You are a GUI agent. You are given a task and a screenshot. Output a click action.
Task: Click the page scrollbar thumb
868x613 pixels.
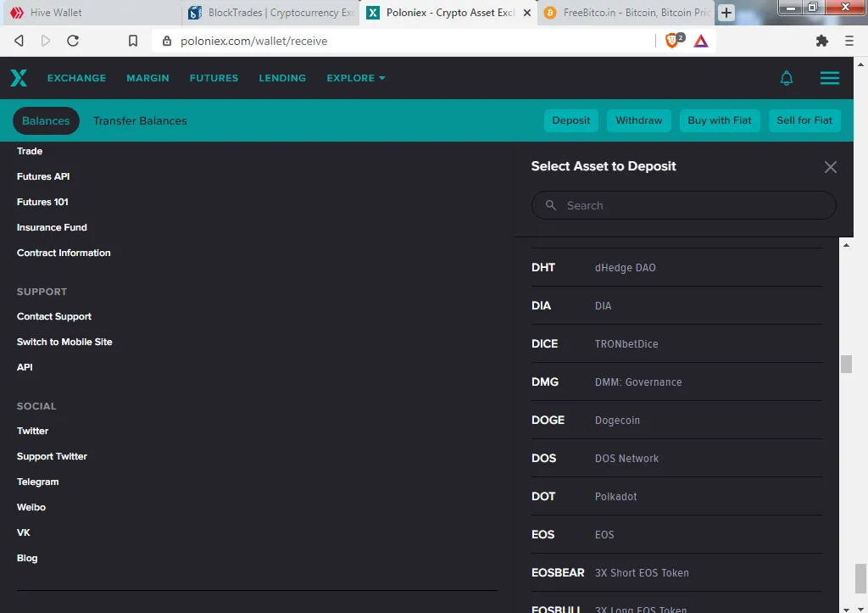coord(860,578)
